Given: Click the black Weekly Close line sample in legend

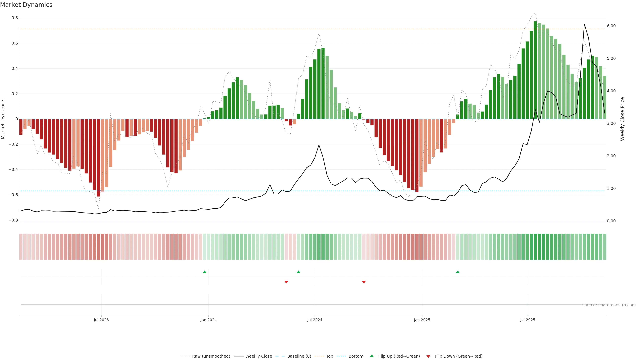Looking at the screenshot, I should [x=238, y=356].
